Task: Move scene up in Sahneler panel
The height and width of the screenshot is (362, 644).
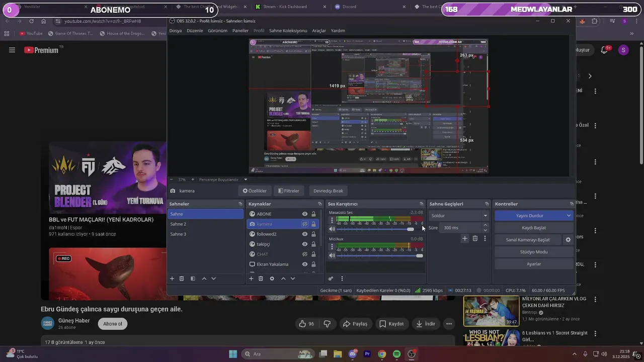Action: pyautogui.click(x=204, y=279)
